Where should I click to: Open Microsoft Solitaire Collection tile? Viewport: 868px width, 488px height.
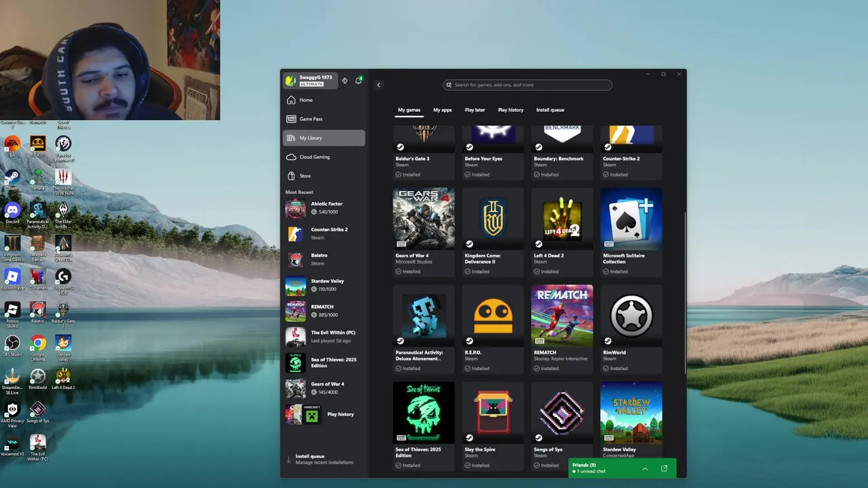pos(631,232)
